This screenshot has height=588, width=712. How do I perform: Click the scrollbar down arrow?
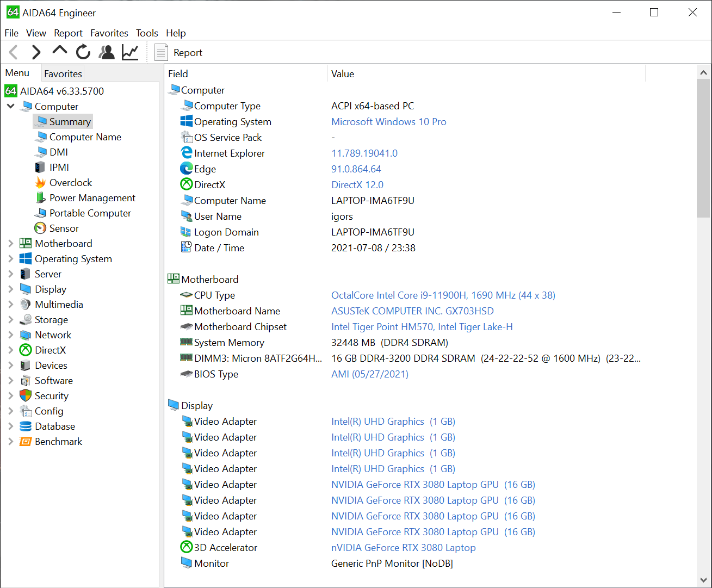(703, 580)
